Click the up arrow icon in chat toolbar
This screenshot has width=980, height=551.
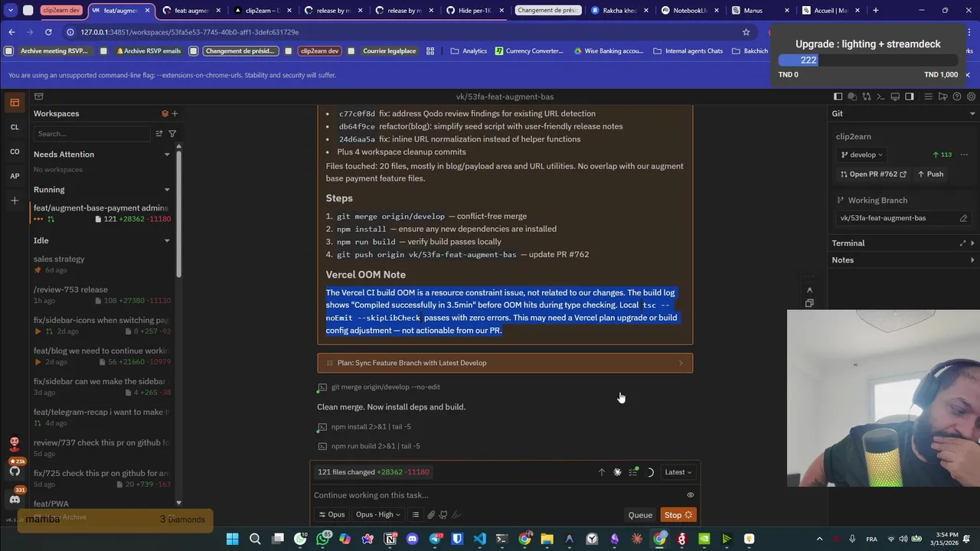(602, 472)
